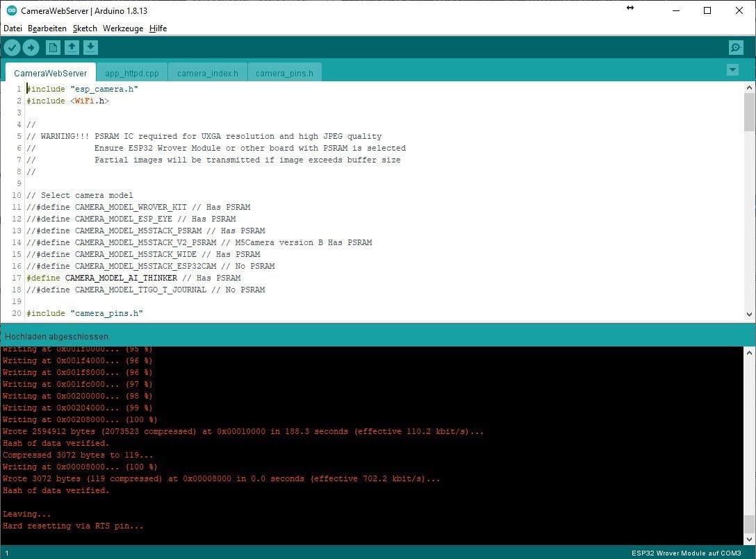Expand the tab options dropdown arrow
756x559 pixels.
coord(732,70)
